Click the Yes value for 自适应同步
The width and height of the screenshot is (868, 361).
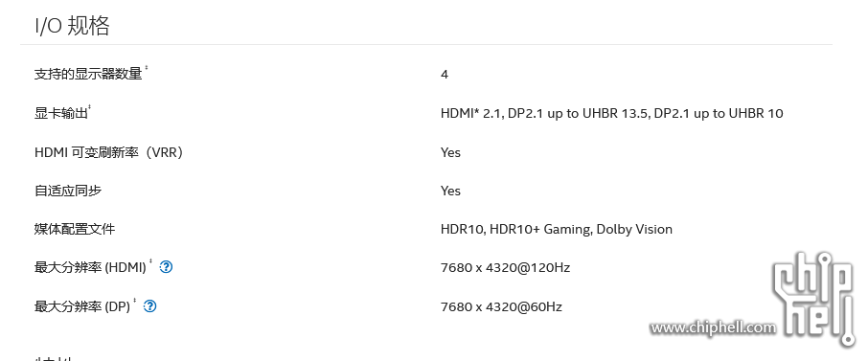point(450,191)
